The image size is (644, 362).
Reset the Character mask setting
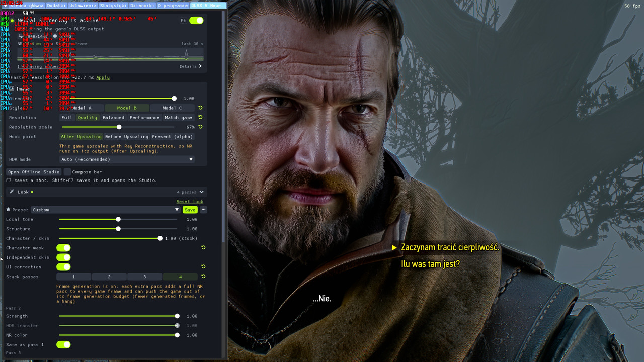pyautogui.click(x=203, y=247)
